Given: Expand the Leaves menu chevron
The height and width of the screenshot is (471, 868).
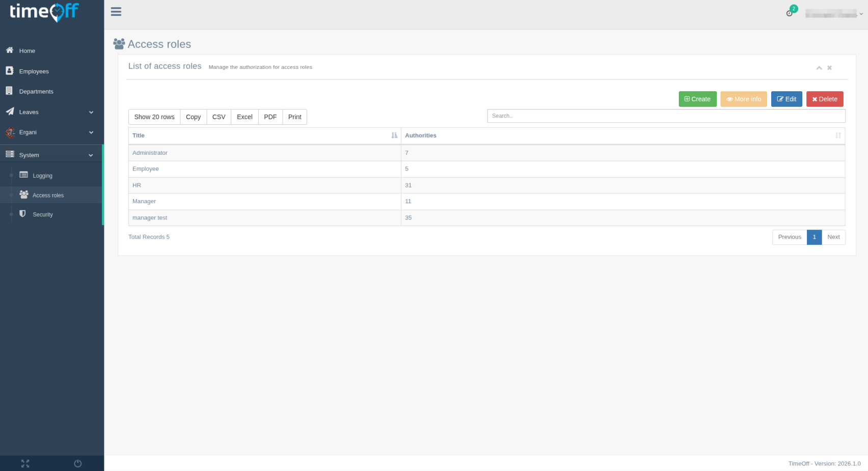Looking at the screenshot, I should coord(91,112).
